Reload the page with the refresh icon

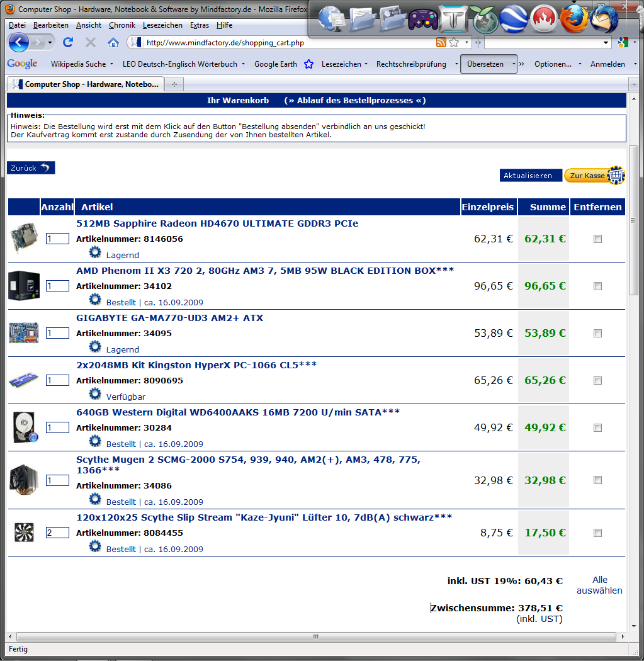(68, 42)
